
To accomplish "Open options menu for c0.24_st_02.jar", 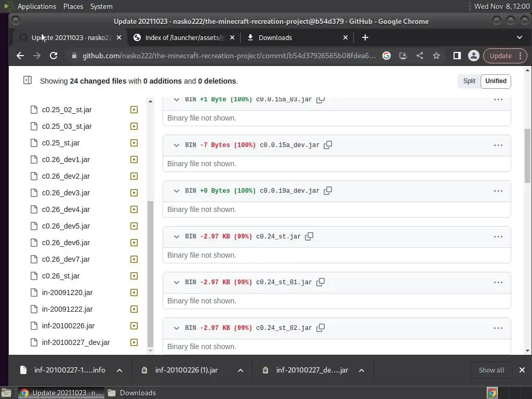I will click(x=498, y=328).
